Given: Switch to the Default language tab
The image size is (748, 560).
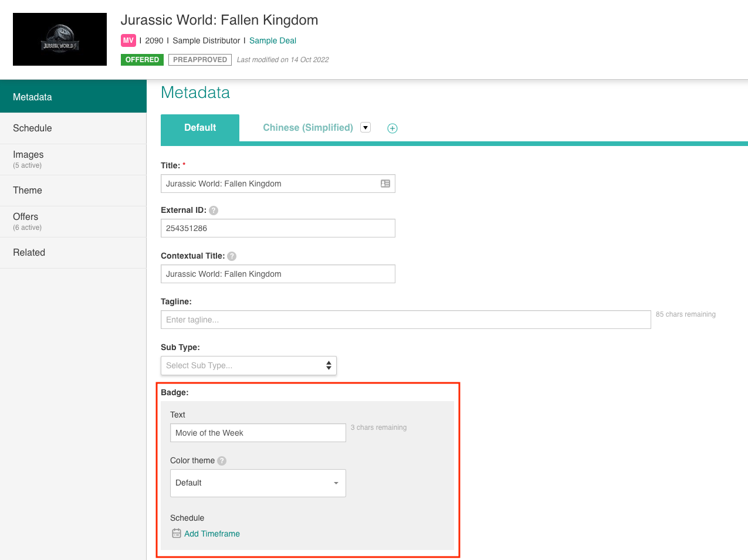Looking at the screenshot, I should click(200, 128).
